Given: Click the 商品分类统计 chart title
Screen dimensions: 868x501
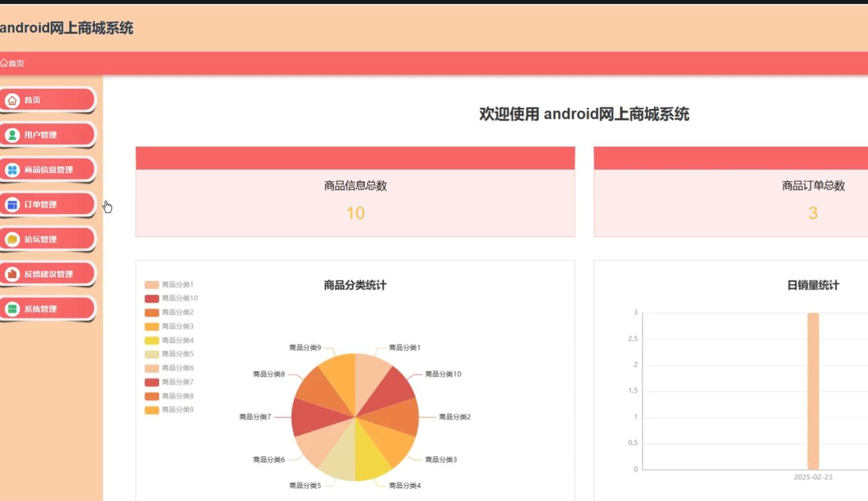Looking at the screenshot, I should click(355, 286).
